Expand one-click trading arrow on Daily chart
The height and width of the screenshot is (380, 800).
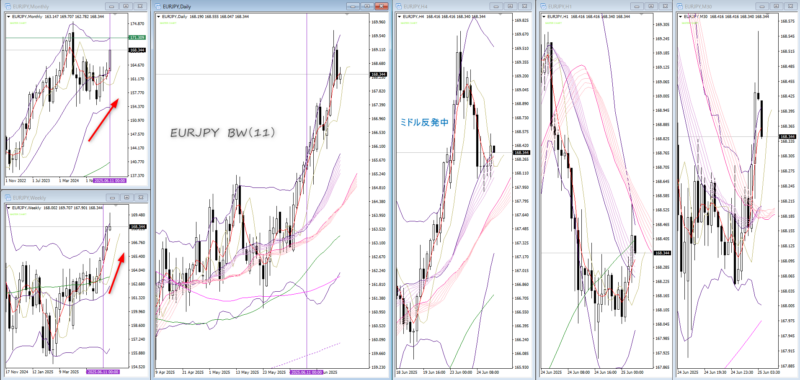(x=159, y=16)
